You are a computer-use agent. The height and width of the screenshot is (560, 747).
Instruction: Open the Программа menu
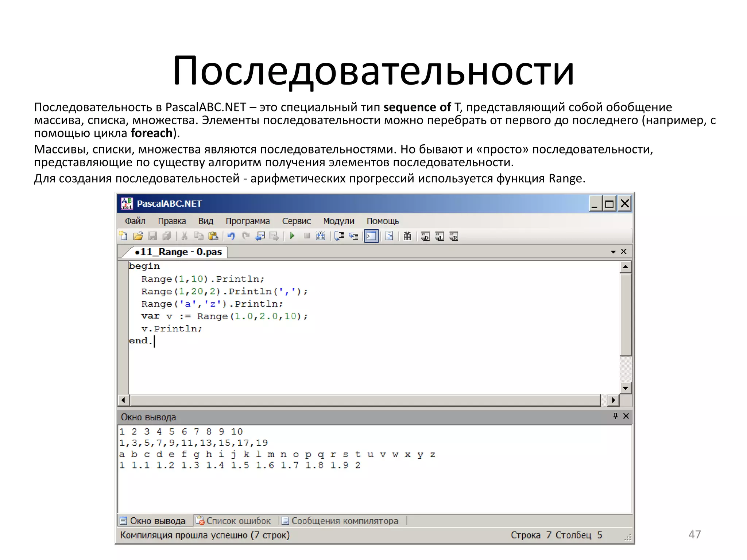(x=248, y=221)
